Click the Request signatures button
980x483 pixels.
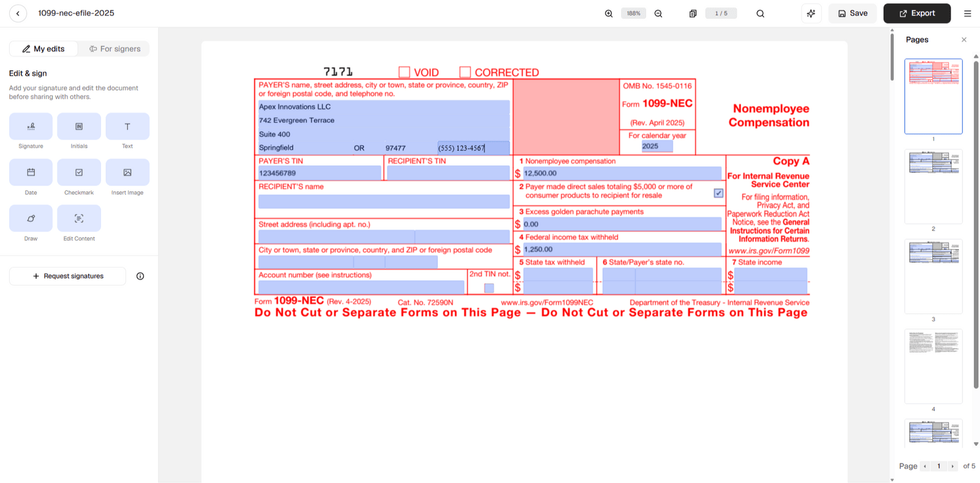tap(67, 276)
